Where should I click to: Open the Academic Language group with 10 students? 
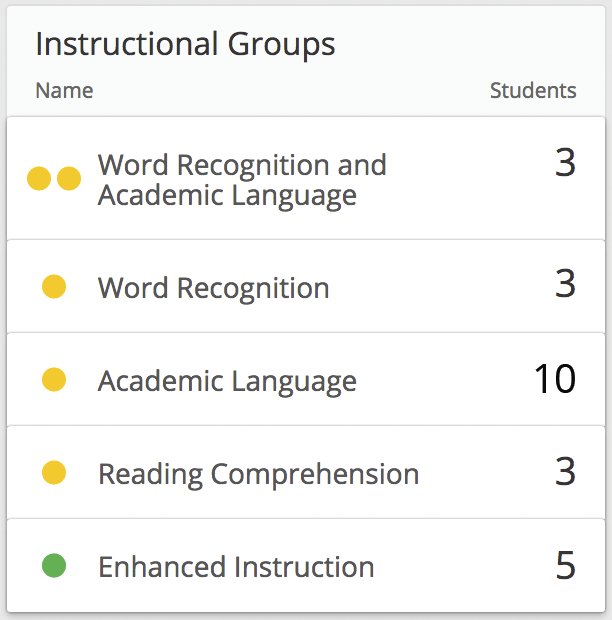tap(227, 380)
